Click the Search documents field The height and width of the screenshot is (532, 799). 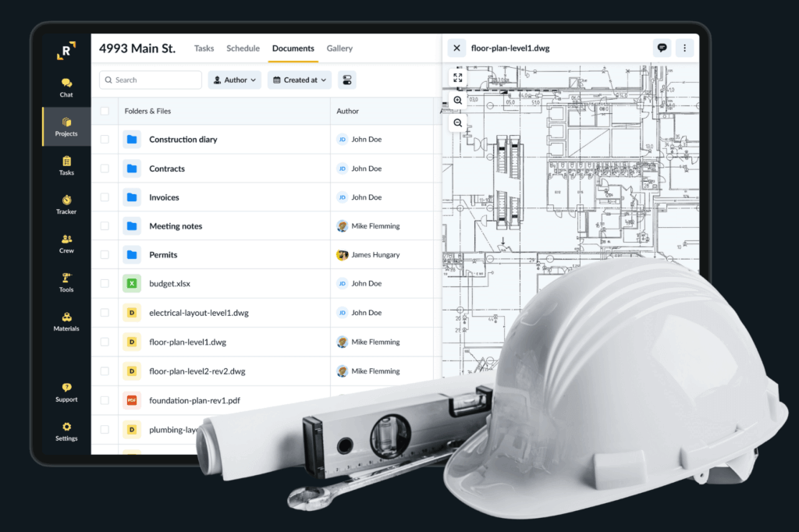(151, 80)
